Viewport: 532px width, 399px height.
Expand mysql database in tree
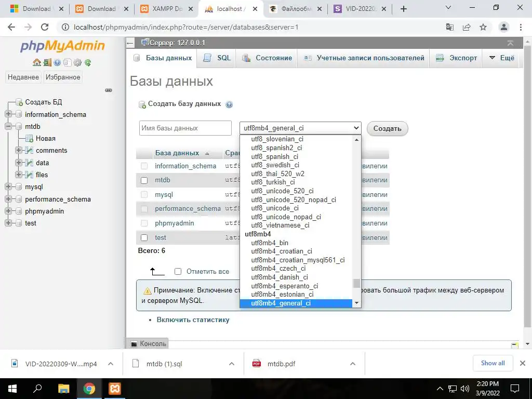(8, 187)
